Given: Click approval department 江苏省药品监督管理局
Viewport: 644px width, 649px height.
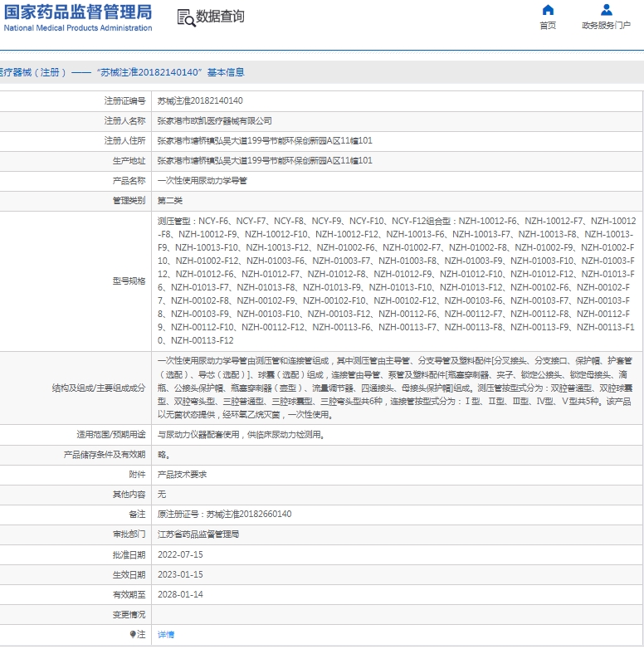Looking at the screenshot, I should click(x=198, y=534).
